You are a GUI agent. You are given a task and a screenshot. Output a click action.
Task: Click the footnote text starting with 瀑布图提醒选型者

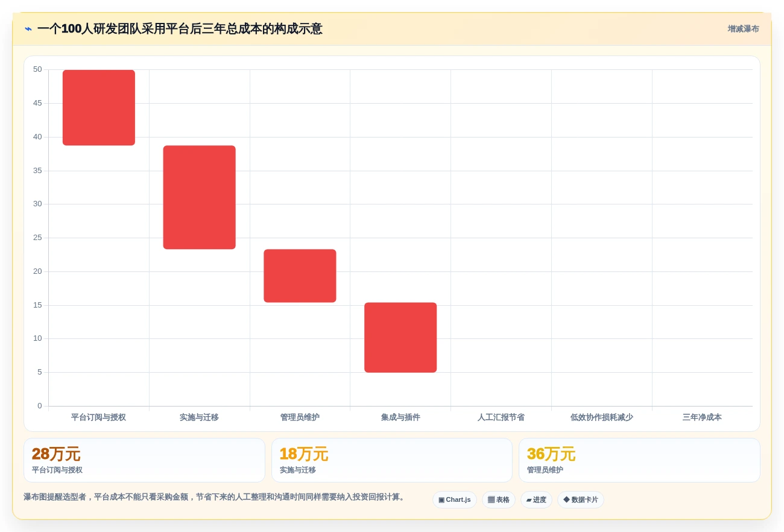(x=215, y=497)
